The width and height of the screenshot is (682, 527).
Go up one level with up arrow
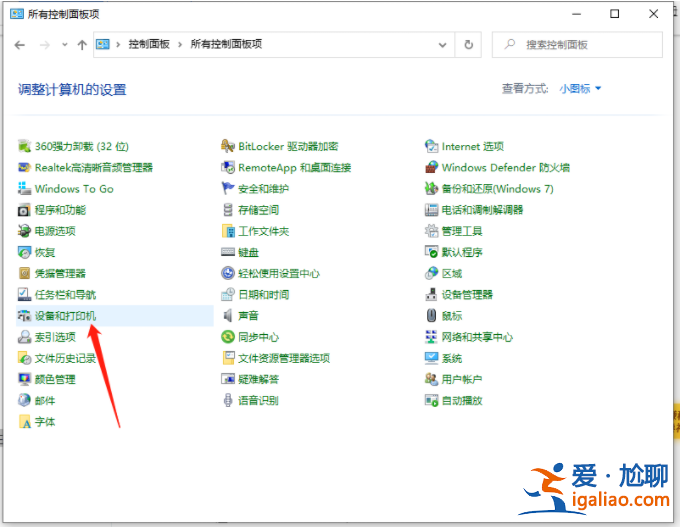[82, 45]
